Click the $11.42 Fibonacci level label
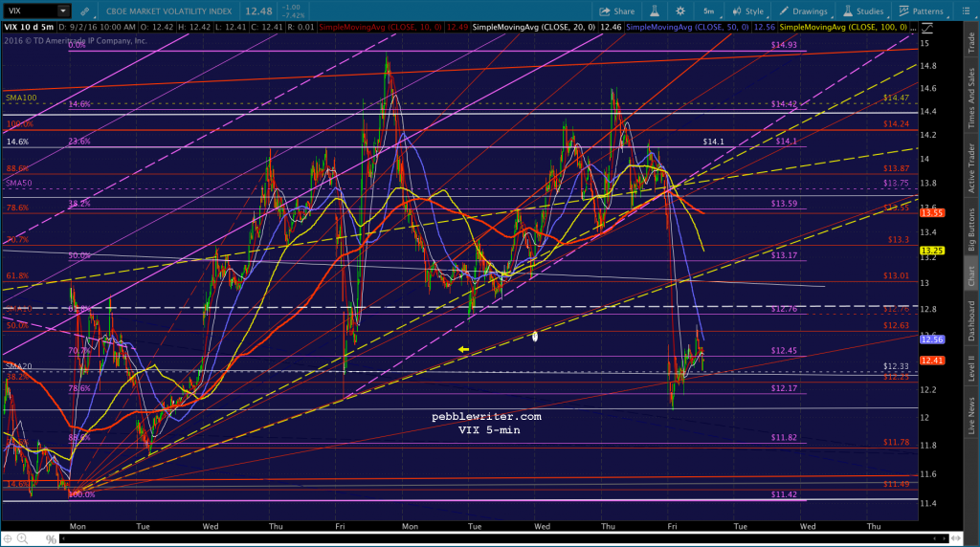This screenshot has height=547, width=980. [784, 494]
